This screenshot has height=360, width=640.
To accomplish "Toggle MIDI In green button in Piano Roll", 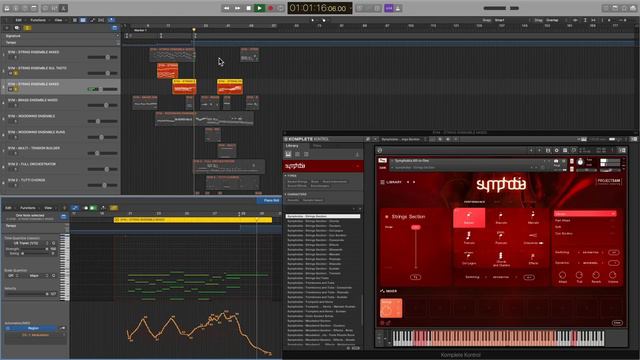I will pos(93,208).
